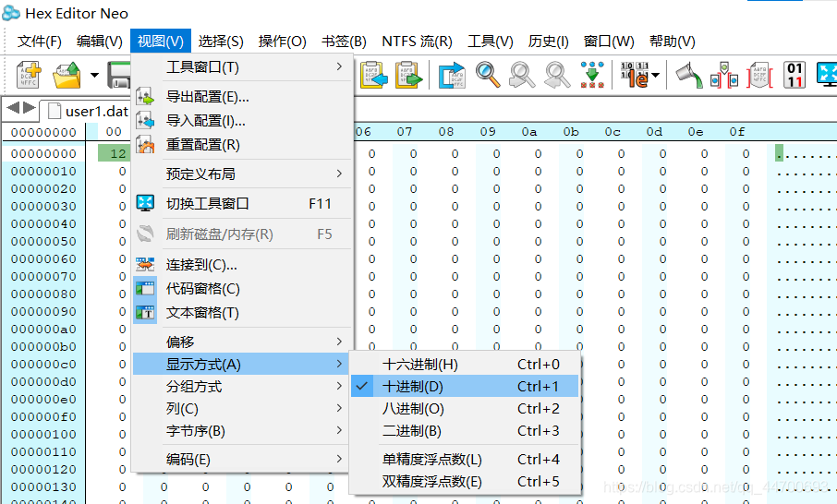This screenshot has width=837, height=504.
Task: Expand the 字节序(B) byte order submenu
Action: coord(242,430)
